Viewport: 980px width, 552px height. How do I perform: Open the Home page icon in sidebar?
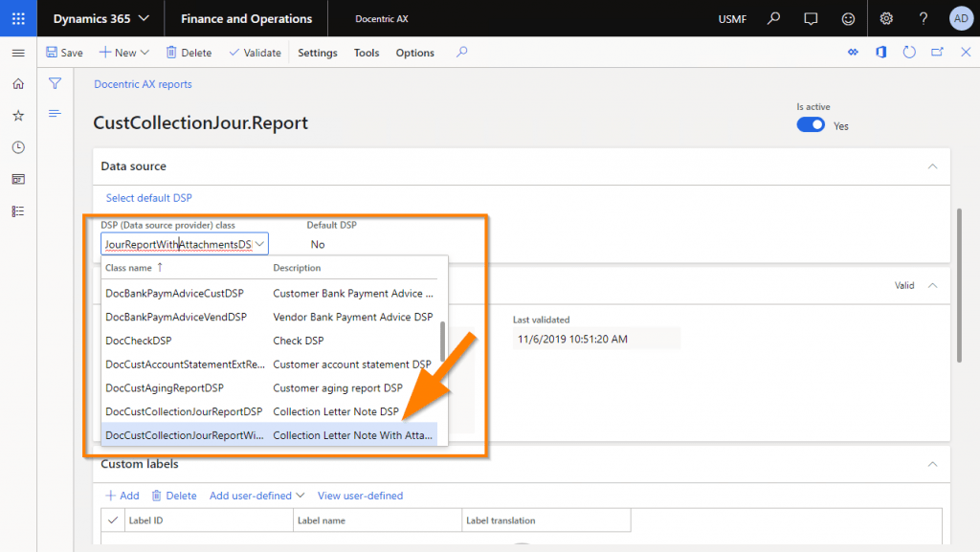pos(16,84)
